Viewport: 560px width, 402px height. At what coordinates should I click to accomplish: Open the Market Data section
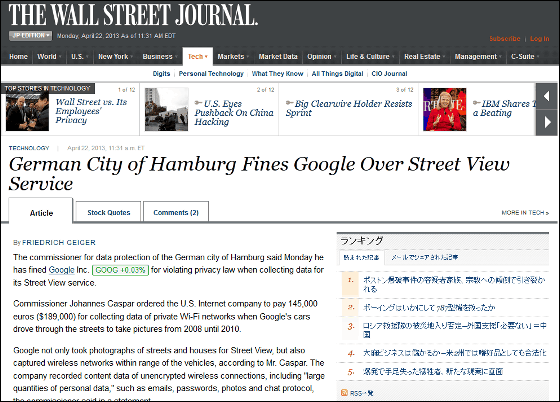click(278, 56)
